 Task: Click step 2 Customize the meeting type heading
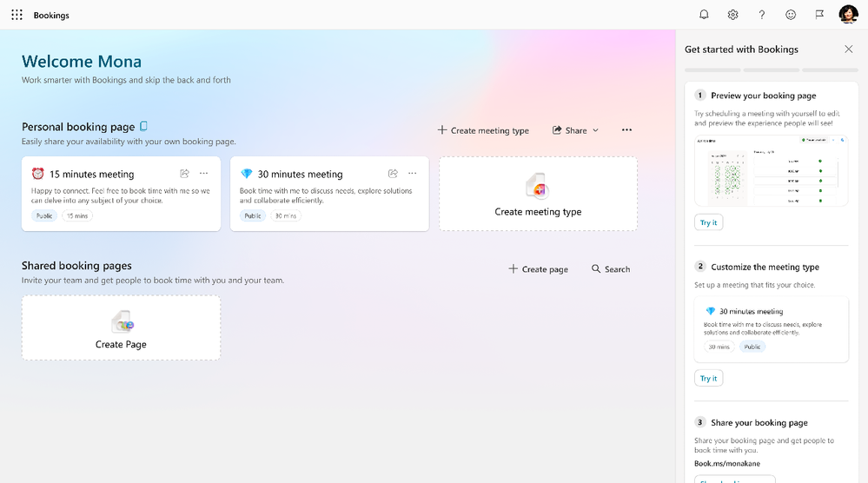coord(765,267)
